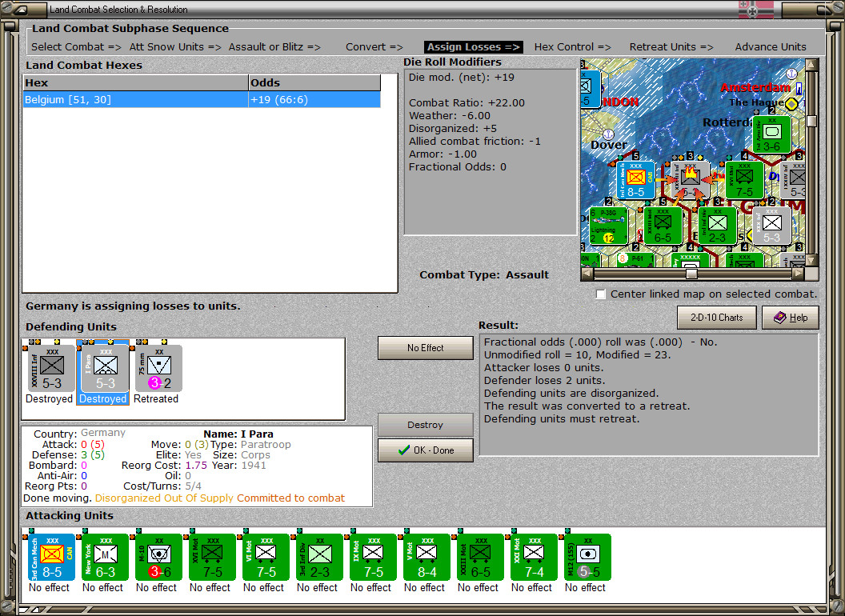This screenshot has height=616, width=845.
Task: Select the V Mot 8-4 attacking unit
Action: pyautogui.click(x=427, y=558)
